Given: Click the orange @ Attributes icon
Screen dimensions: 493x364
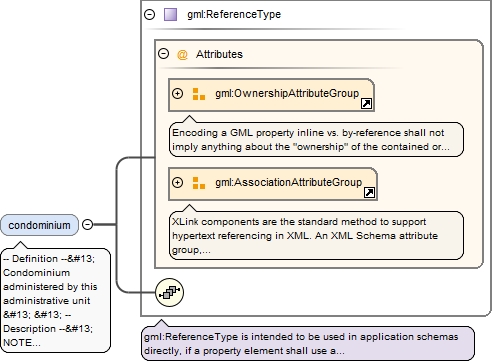Looking at the screenshot, I should tap(182, 54).
